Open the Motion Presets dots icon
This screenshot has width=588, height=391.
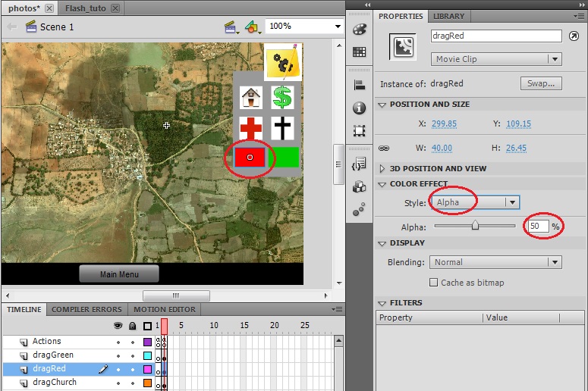tap(359, 209)
